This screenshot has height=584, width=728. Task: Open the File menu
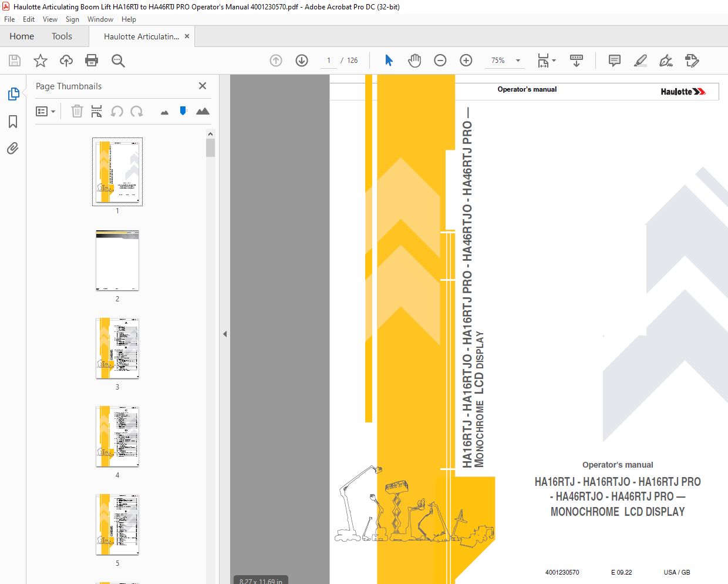9,19
